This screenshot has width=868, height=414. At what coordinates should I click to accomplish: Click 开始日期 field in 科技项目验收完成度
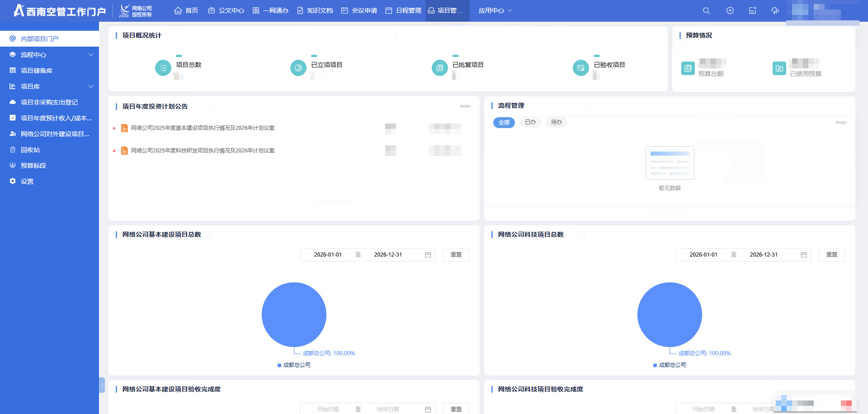click(x=703, y=409)
